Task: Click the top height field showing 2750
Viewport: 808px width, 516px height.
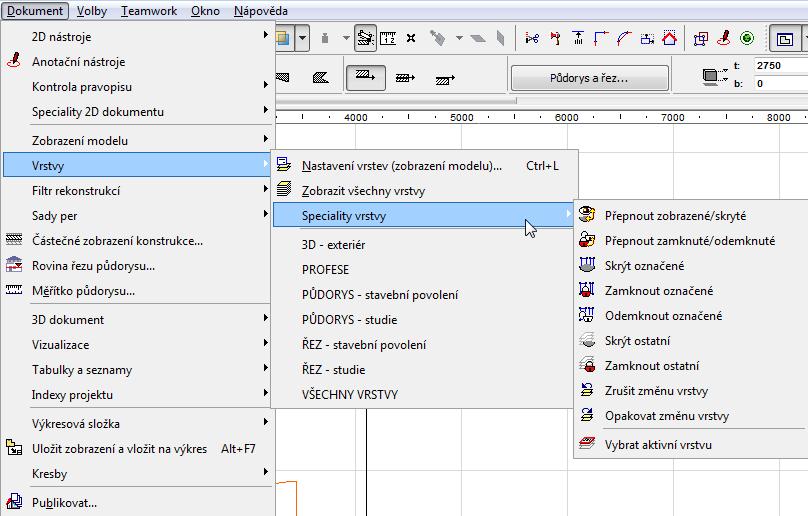Action: tap(780, 65)
